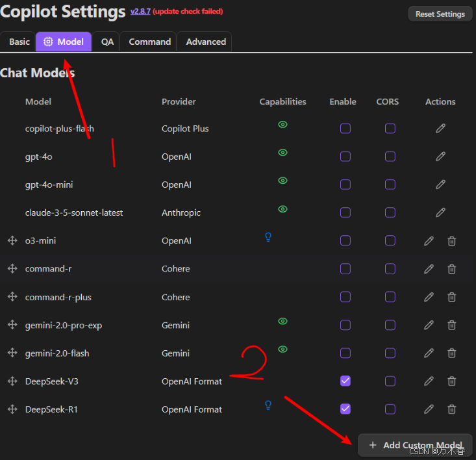
Task: Uncheck Enable for DeepSeek-R1
Action: (345, 409)
